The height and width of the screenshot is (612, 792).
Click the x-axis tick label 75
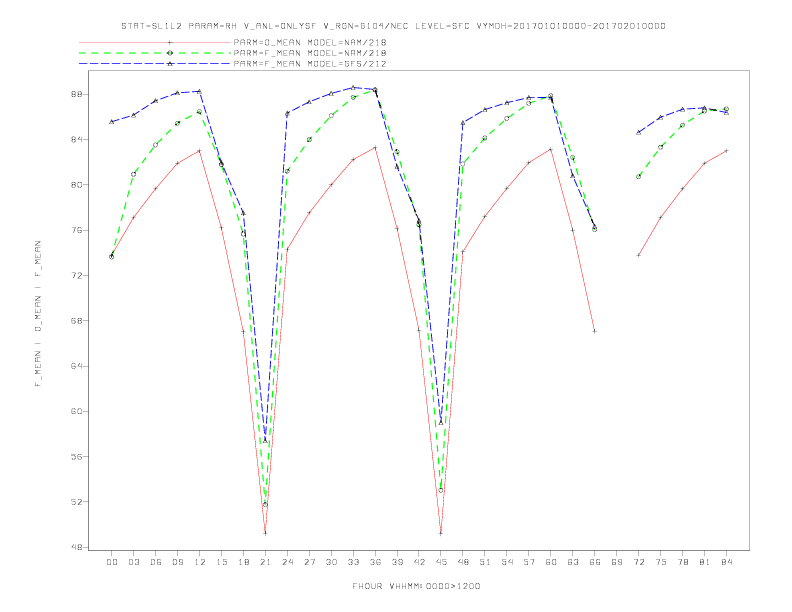tap(661, 562)
